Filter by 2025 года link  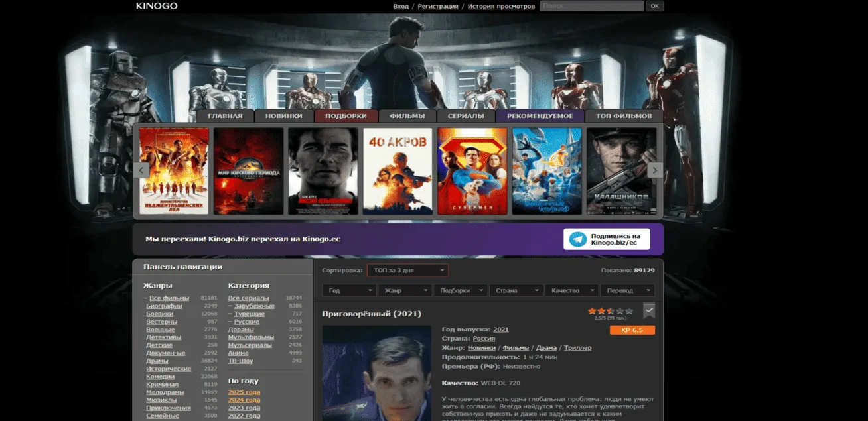point(244,392)
